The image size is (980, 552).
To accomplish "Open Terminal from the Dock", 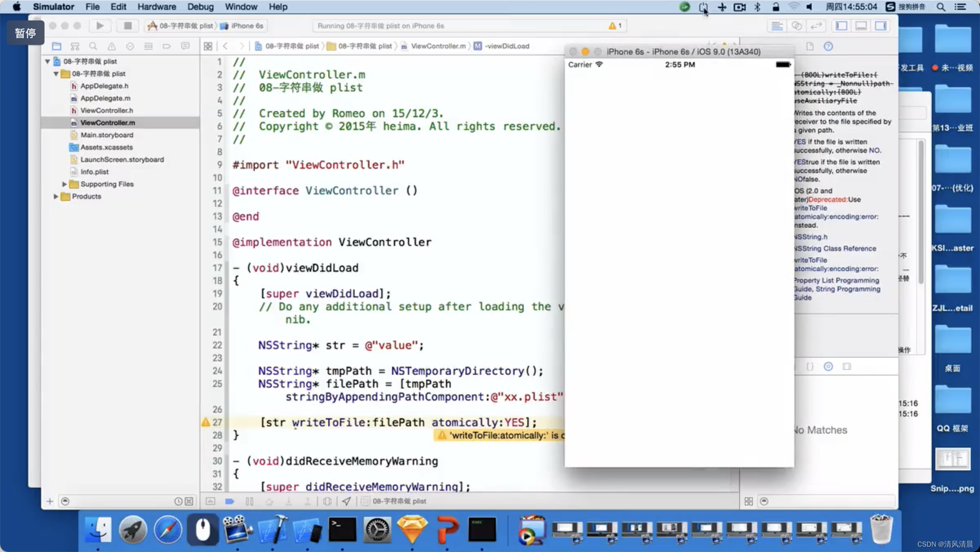I will [x=342, y=530].
